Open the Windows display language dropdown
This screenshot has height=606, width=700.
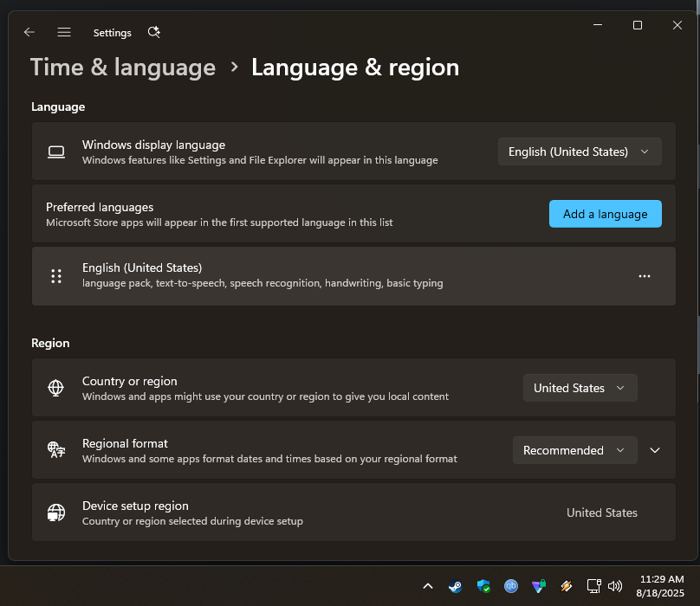(579, 151)
